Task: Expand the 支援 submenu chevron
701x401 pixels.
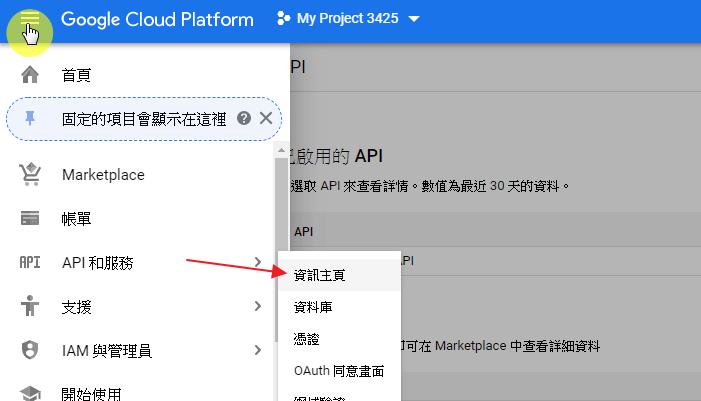Action: click(x=258, y=306)
